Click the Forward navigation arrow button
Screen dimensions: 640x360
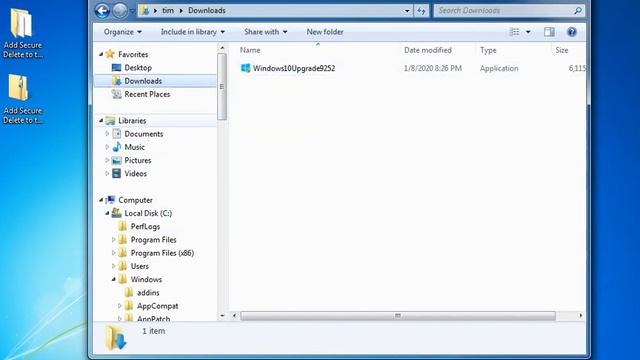point(120,11)
